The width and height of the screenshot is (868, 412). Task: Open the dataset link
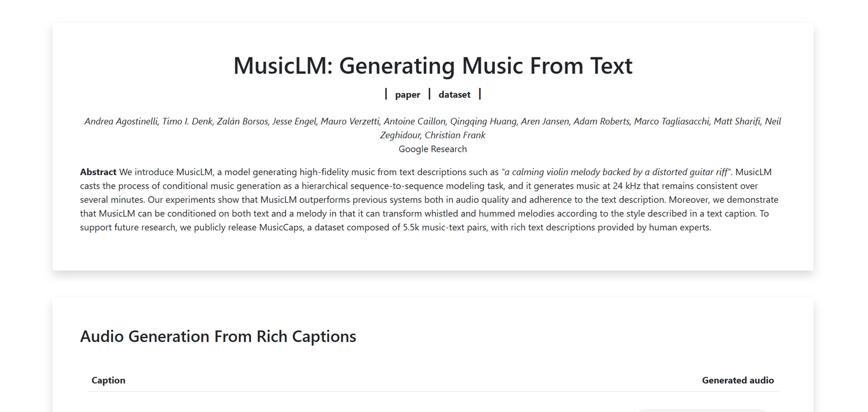454,95
